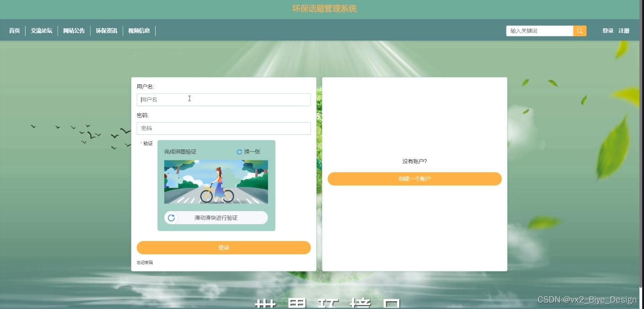
Task: Click the 完成拼图验证 label
Action: coord(180,152)
